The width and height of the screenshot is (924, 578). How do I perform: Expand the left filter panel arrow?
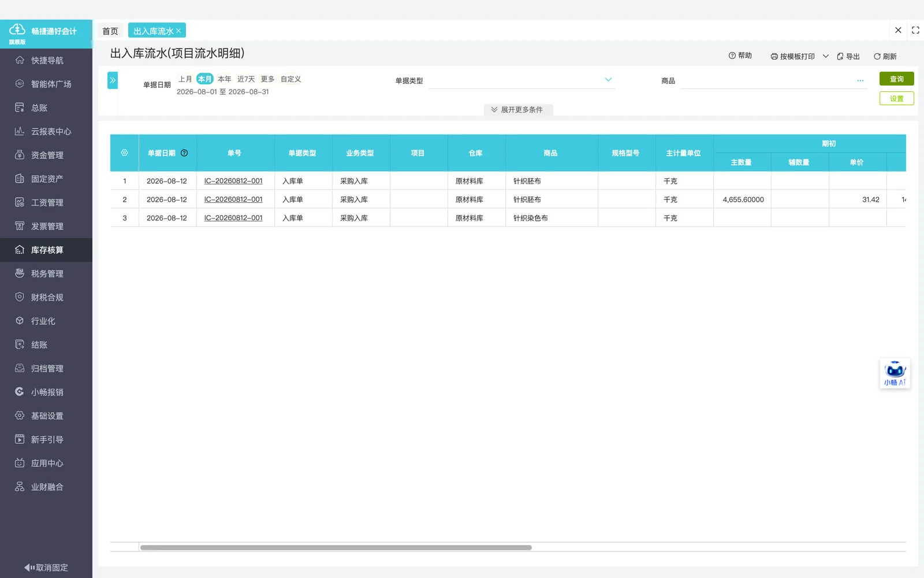pyautogui.click(x=113, y=80)
